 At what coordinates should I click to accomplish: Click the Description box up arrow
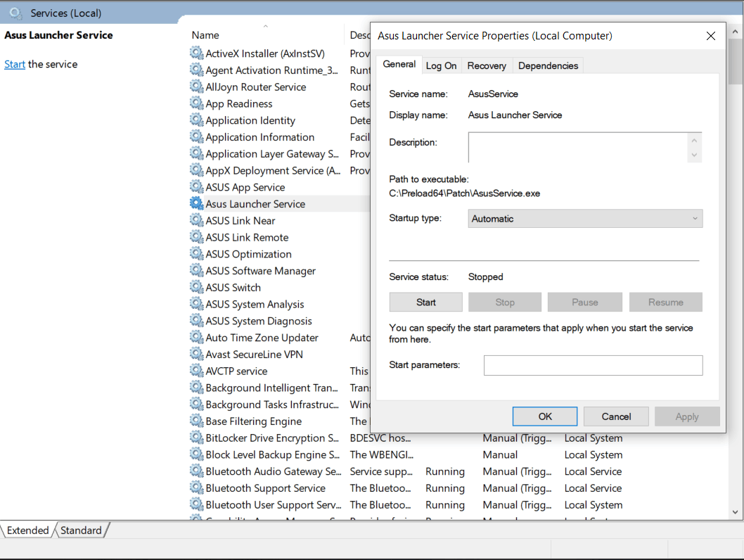[694, 141]
